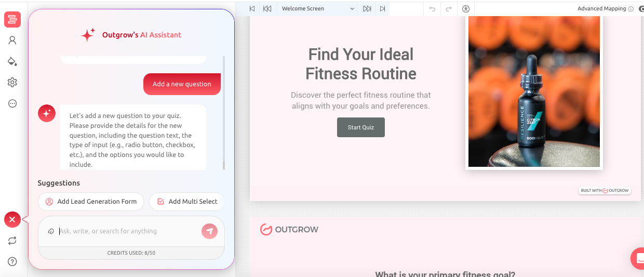Image resolution: width=644 pixels, height=277 pixels.
Task: Click the Add a new question message bubble
Action: click(x=182, y=84)
